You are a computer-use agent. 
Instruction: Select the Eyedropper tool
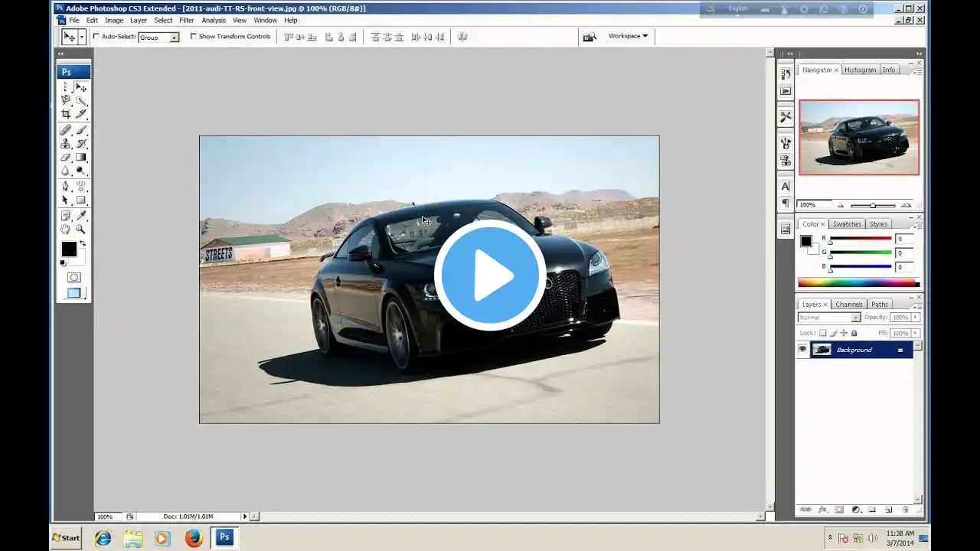click(80, 216)
